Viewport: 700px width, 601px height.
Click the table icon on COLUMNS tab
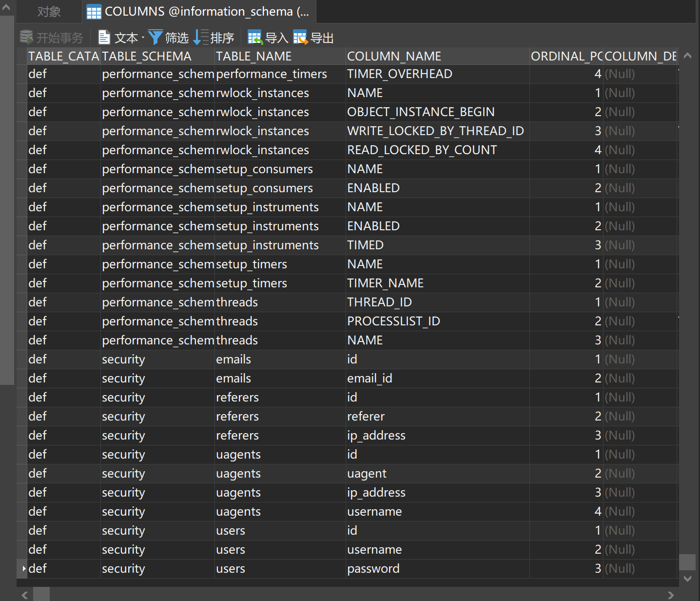[94, 12]
